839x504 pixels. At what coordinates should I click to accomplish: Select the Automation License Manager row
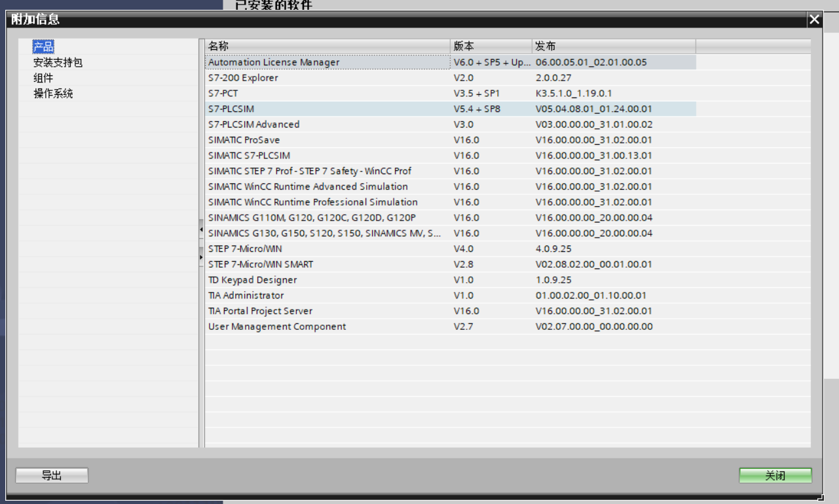click(274, 62)
